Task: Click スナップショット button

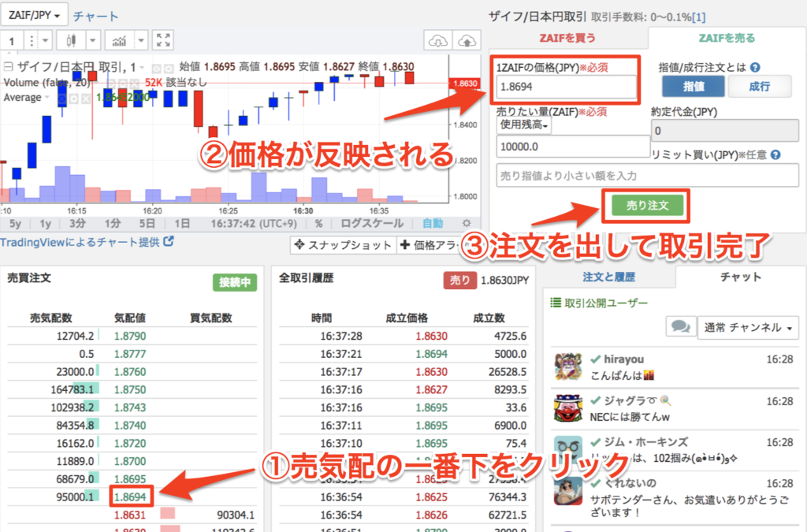Action: [x=344, y=245]
